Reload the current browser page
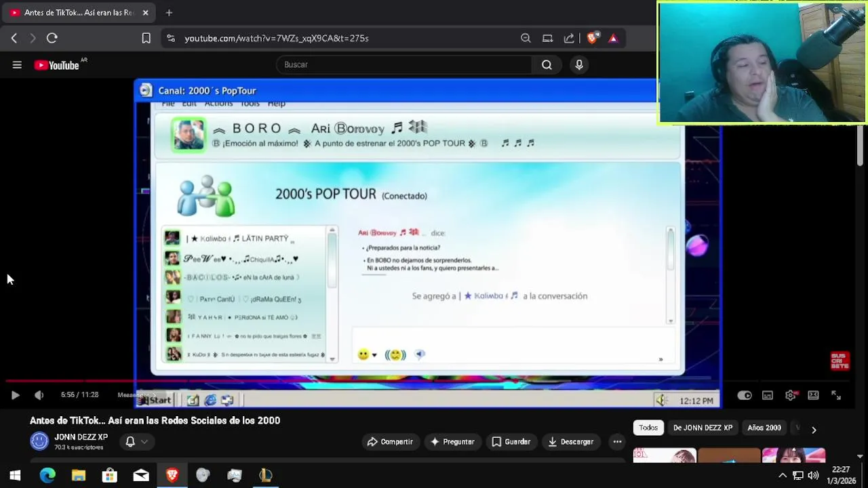868x488 pixels. click(x=52, y=38)
